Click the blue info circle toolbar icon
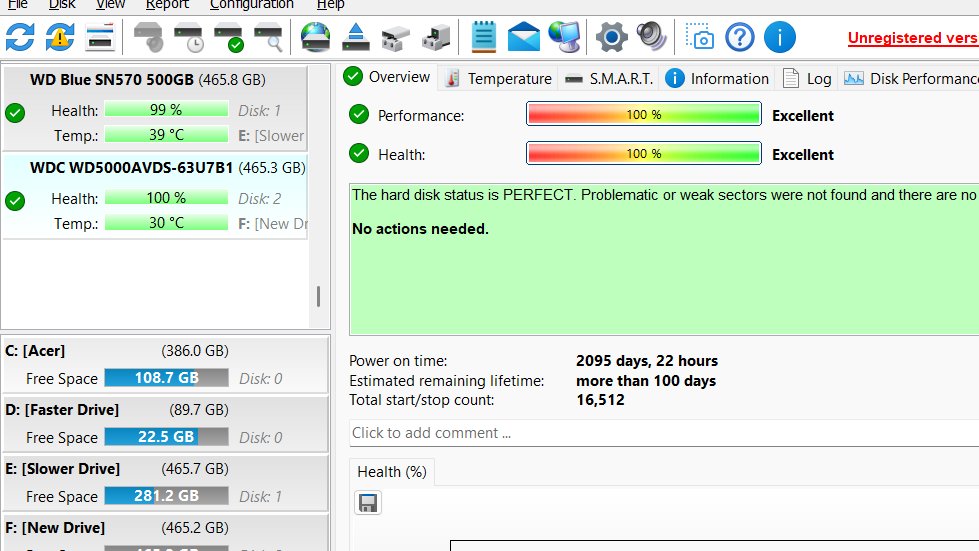The height and width of the screenshot is (551, 979). pyautogui.click(x=779, y=37)
